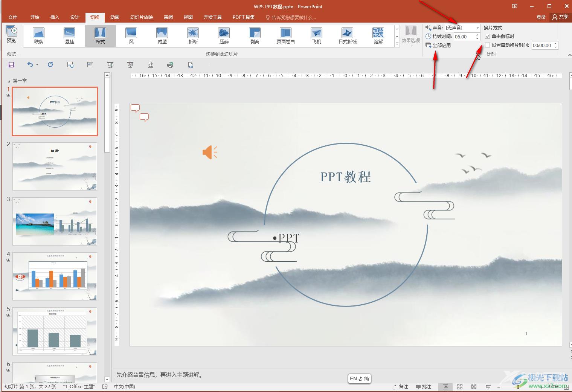Apply the 飞机 transition effect

[x=317, y=36]
